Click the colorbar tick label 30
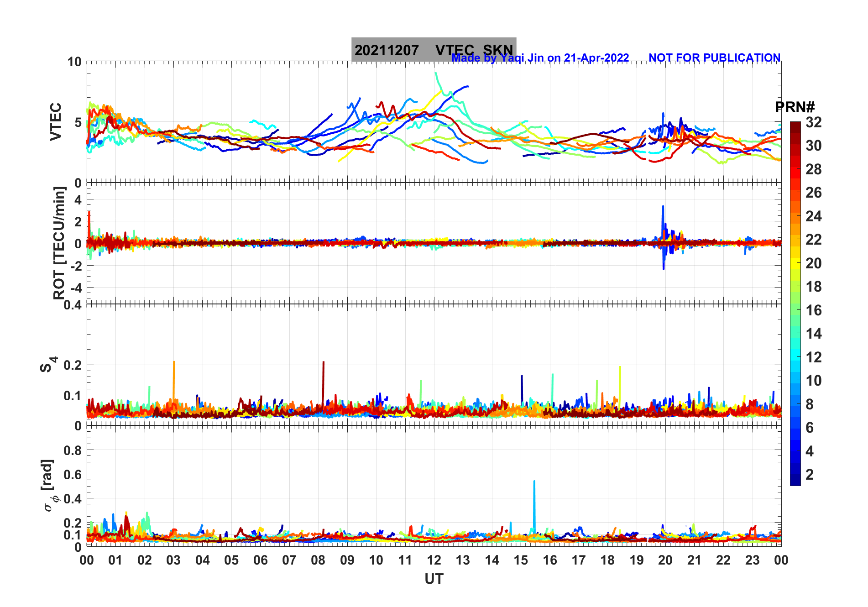The image size is (868, 607). 814,146
